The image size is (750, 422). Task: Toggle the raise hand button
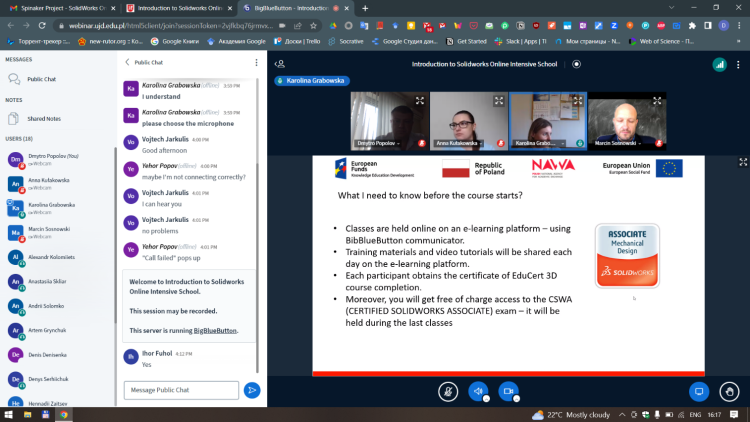coord(731,391)
